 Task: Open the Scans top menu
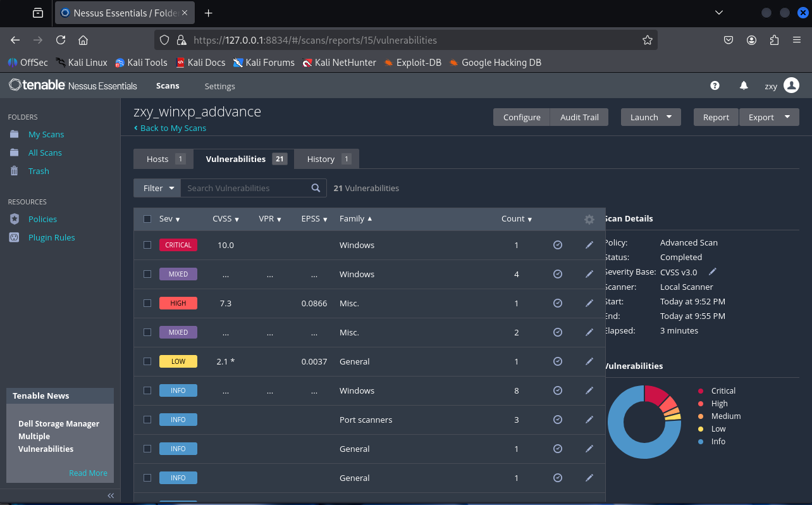pos(168,85)
